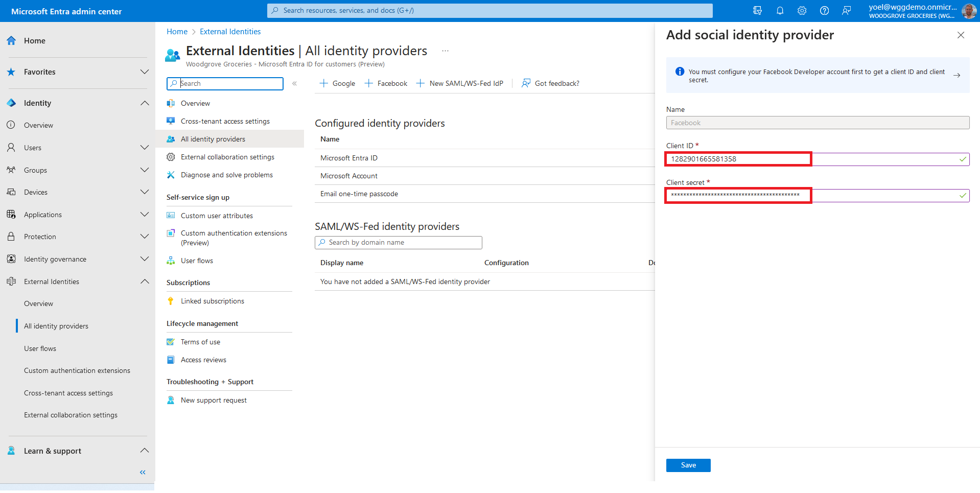The image size is (980, 493).
Task: Expand the Favorites section
Action: coord(145,72)
